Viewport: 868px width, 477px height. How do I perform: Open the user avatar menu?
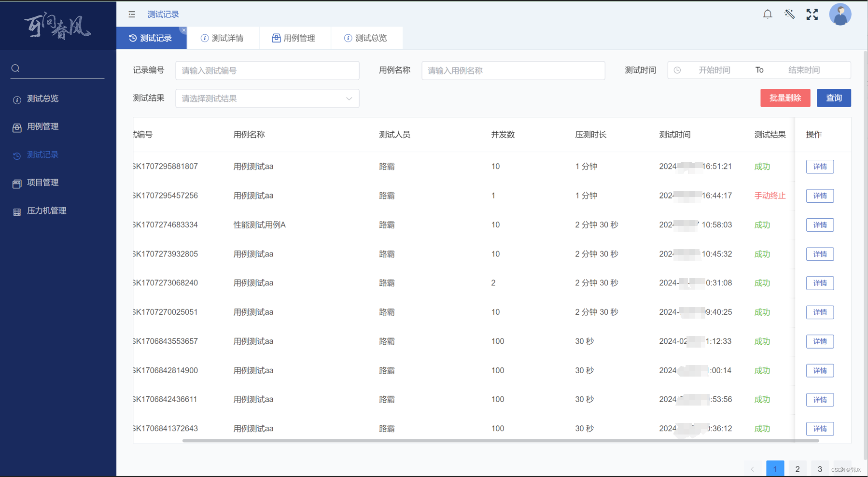(x=840, y=14)
